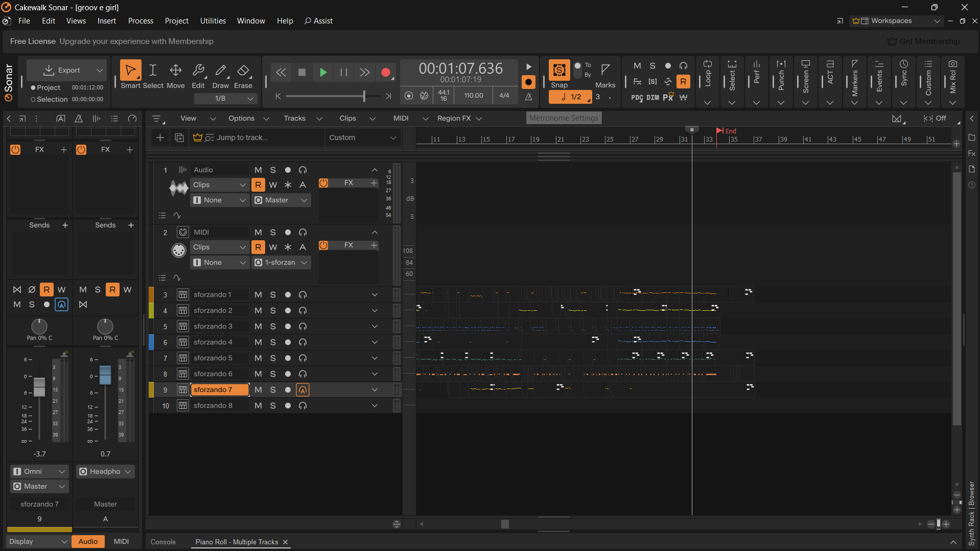
Task: Add an FX to the Audio track bin
Action: pyautogui.click(x=374, y=183)
